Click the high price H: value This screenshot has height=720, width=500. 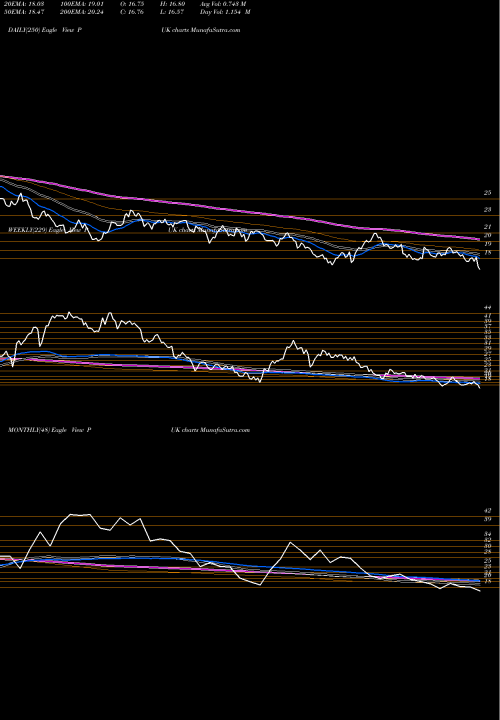click(x=173, y=4)
